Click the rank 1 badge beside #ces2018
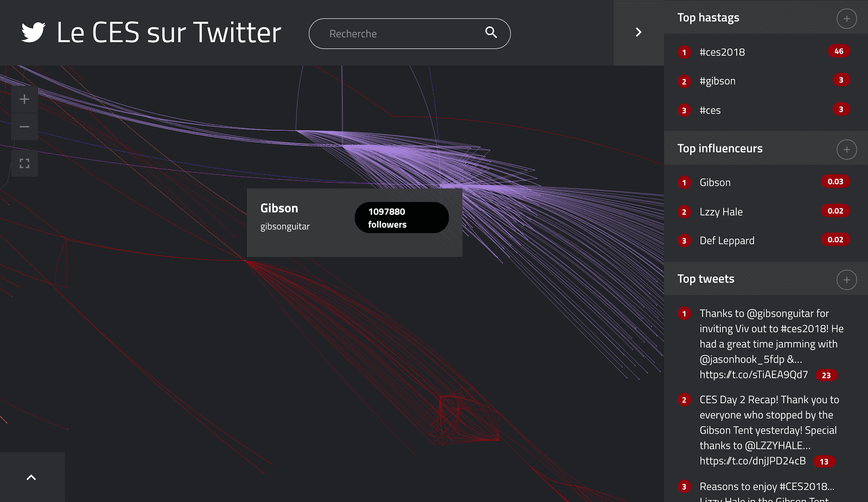The image size is (868, 502). [684, 53]
